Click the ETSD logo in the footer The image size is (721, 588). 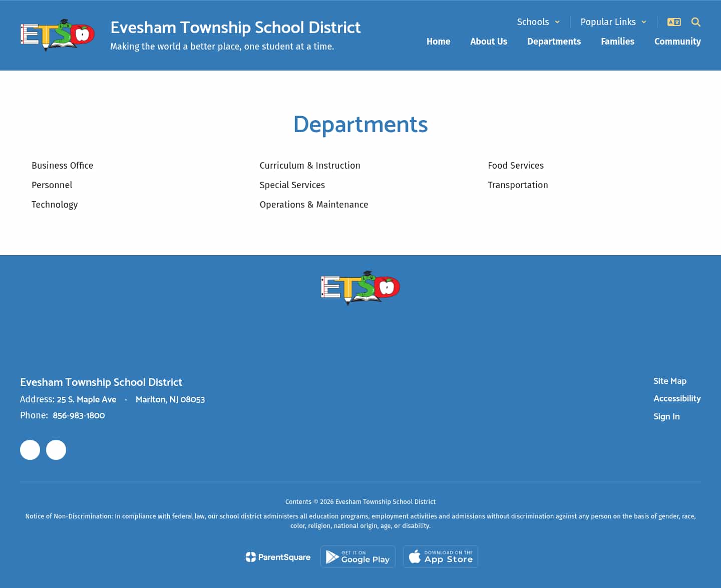pos(360,288)
